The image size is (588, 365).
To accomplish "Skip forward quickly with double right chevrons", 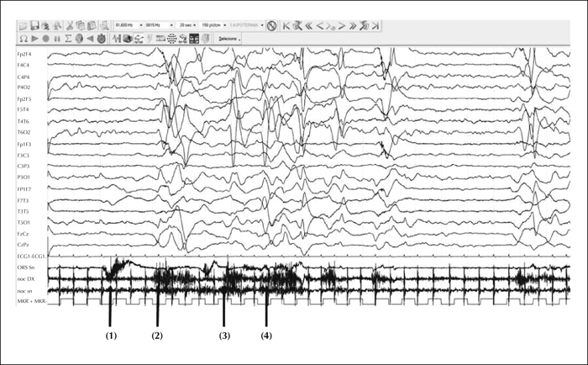I will pyautogui.click(x=353, y=25).
